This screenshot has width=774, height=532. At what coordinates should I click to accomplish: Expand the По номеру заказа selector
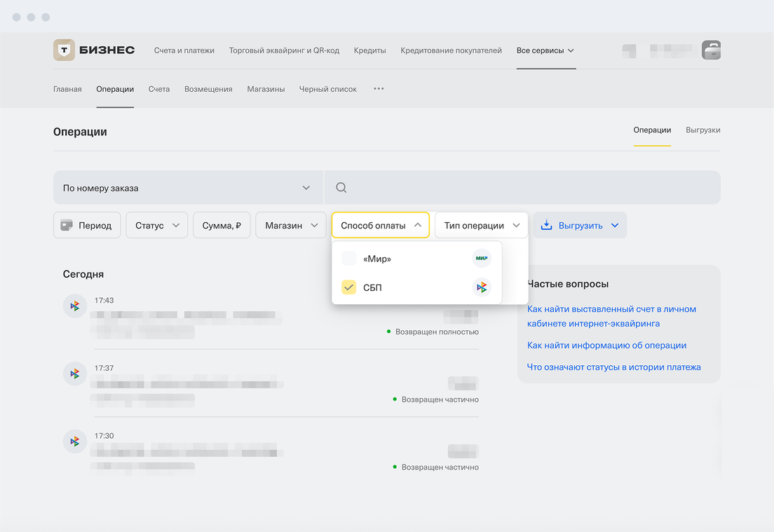[188, 188]
